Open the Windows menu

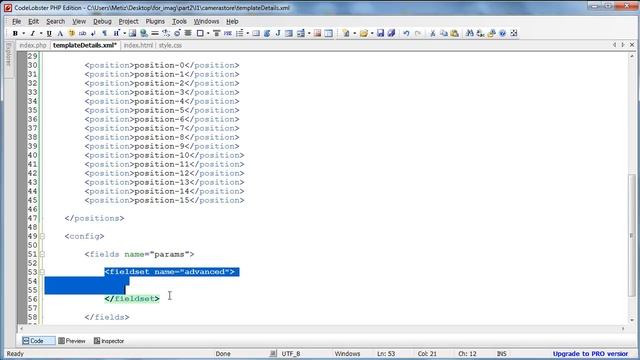click(x=206, y=21)
